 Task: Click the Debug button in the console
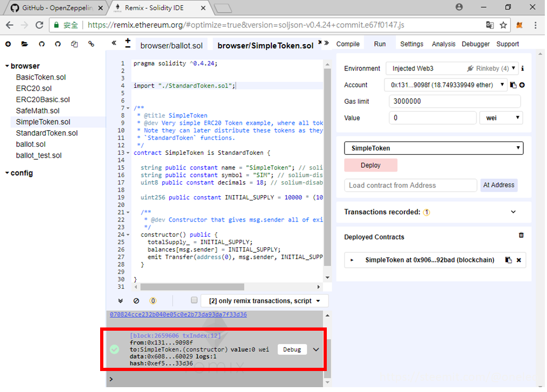(x=292, y=350)
